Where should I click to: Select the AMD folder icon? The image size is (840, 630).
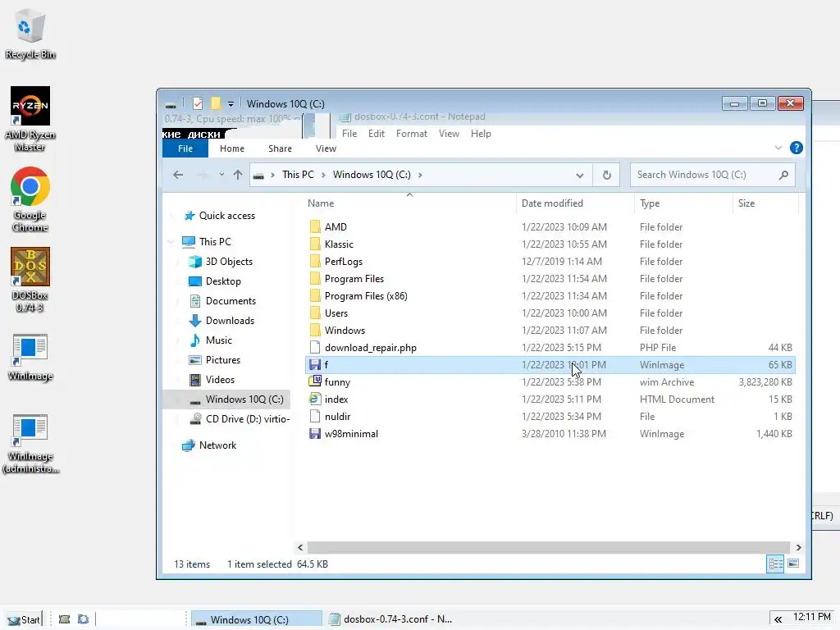pyautogui.click(x=315, y=226)
